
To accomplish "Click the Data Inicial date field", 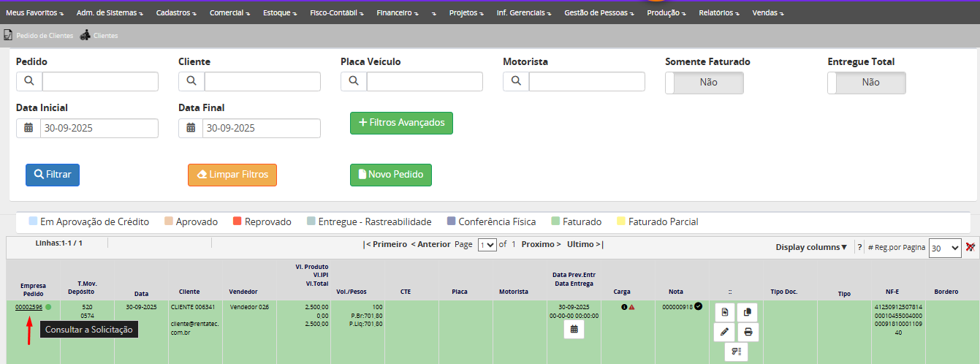I will pyautogui.click(x=98, y=128).
